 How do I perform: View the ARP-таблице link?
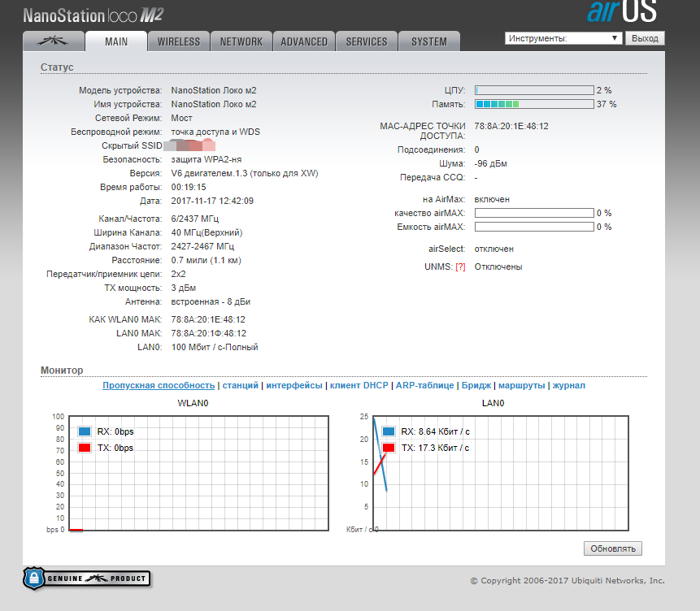click(424, 385)
